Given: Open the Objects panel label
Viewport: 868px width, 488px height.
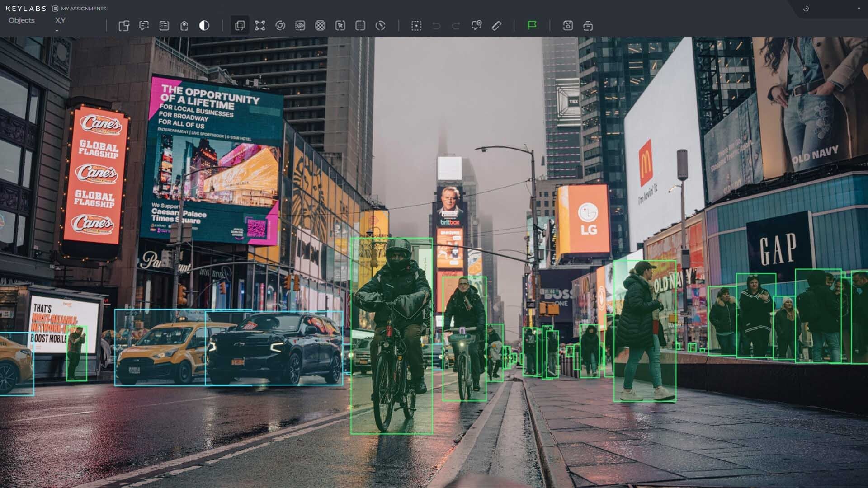Looking at the screenshot, I should point(21,20).
